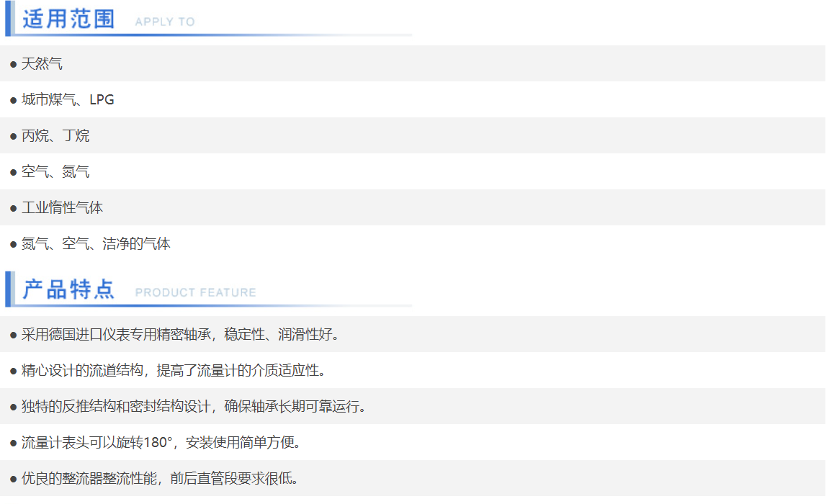Screen dimensions: 829x504
Task: Select the 丙烷、丁烷 list entry
Action: coord(55,136)
